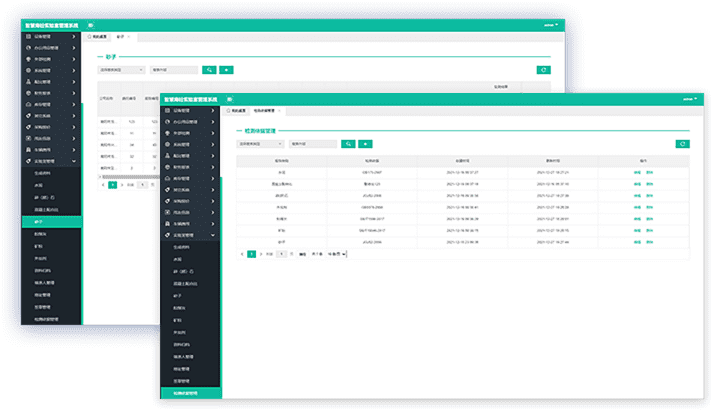Click the 编辑 link in the first table row
713x410 pixels.
(637, 172)
